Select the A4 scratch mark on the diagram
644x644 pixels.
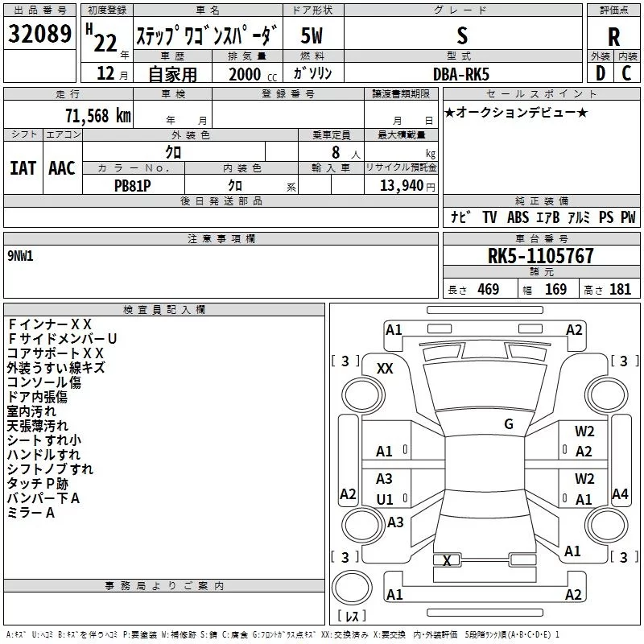(x=620, y=493)
